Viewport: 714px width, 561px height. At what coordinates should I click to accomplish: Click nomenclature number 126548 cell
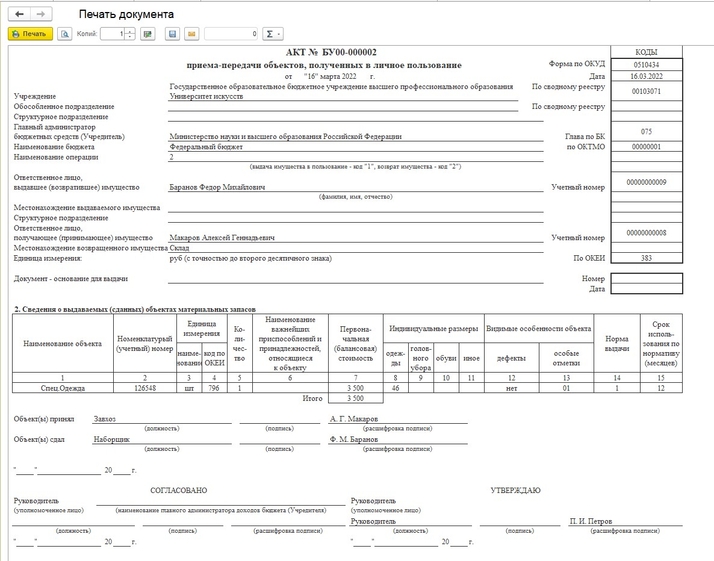point(145,387)
